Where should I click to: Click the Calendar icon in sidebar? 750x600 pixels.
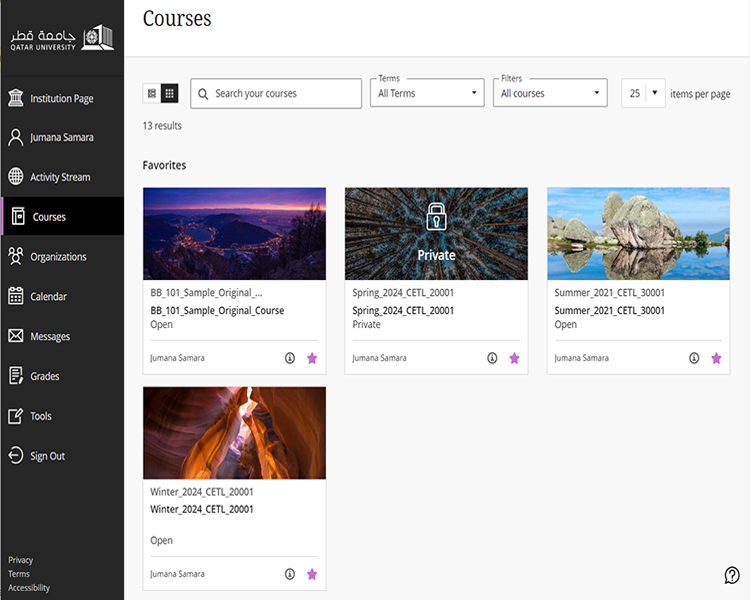tap(16, 296)
